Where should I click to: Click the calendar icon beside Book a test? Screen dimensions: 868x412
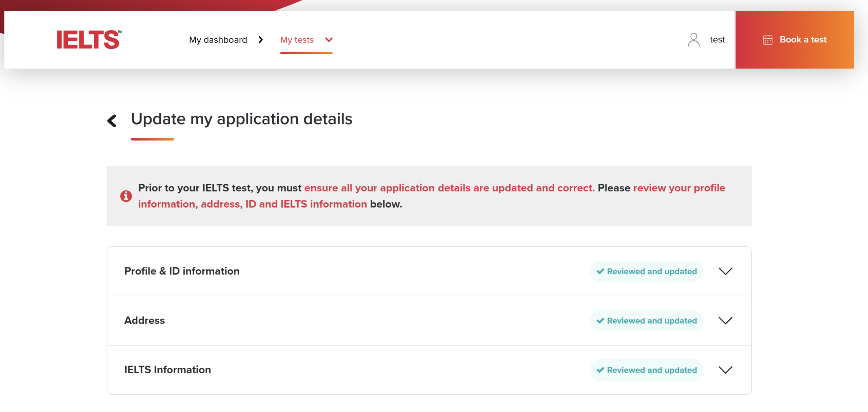(768, 39)
